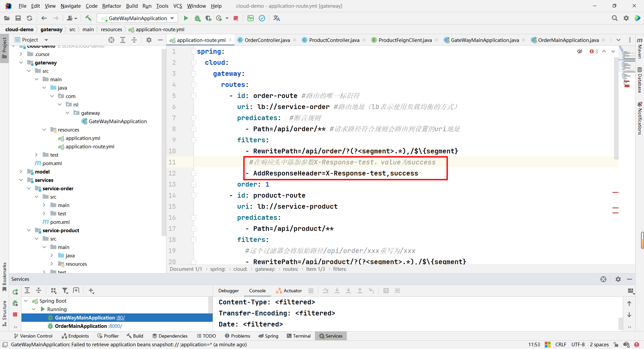Screen dimensions: 644x349
Task: Reload all files from disk icon
Action: point(30,18)
